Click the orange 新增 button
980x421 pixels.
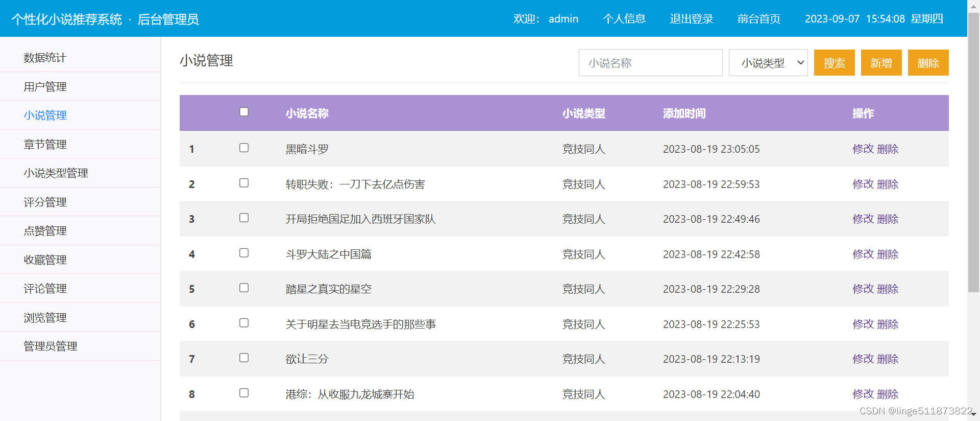pyautogui.click(x=881, y=63)
